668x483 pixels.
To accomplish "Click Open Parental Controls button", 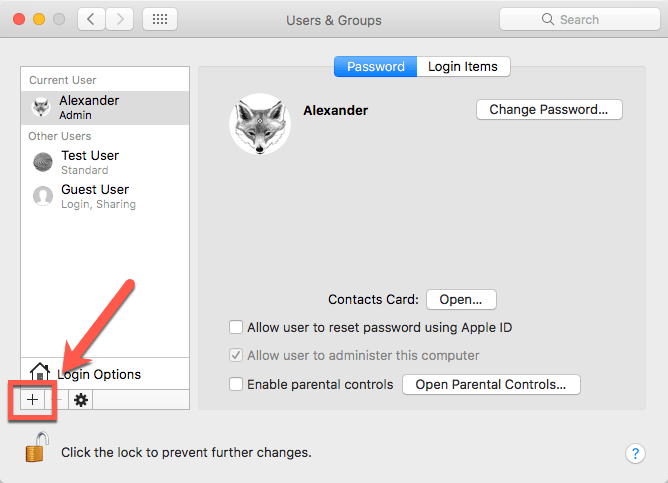I will coord(491,384).
